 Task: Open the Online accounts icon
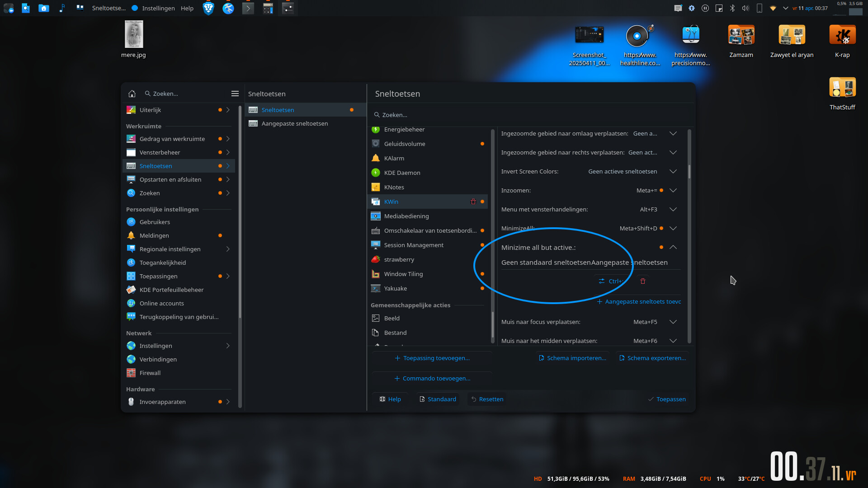[x=131, y=303]
